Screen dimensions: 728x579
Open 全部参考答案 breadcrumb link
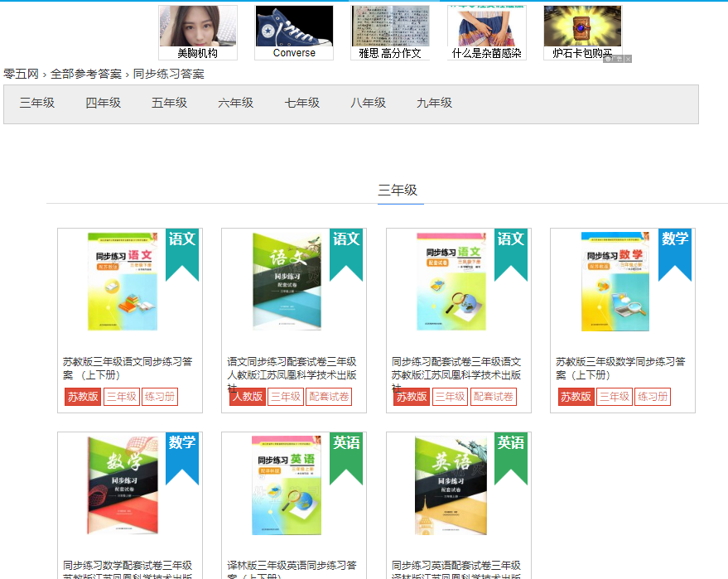[85, 74]
